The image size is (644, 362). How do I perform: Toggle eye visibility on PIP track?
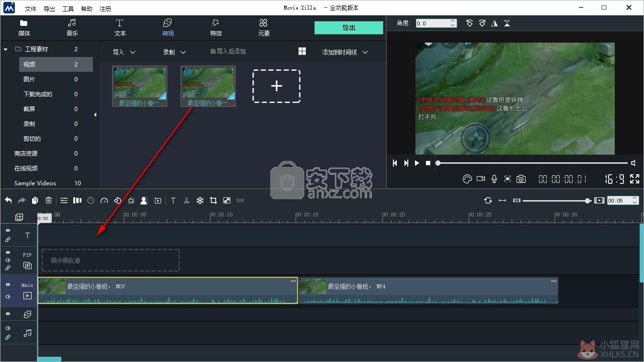(8, 252)
